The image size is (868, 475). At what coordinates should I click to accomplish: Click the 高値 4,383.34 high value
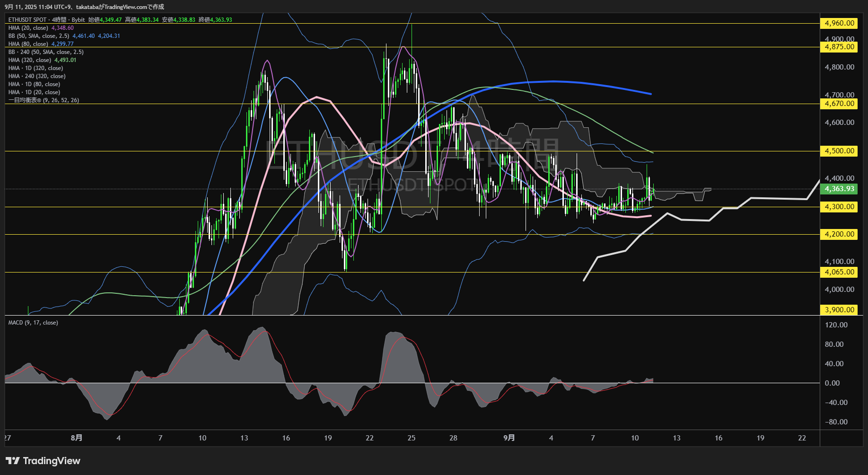click(x=142, y=20)
